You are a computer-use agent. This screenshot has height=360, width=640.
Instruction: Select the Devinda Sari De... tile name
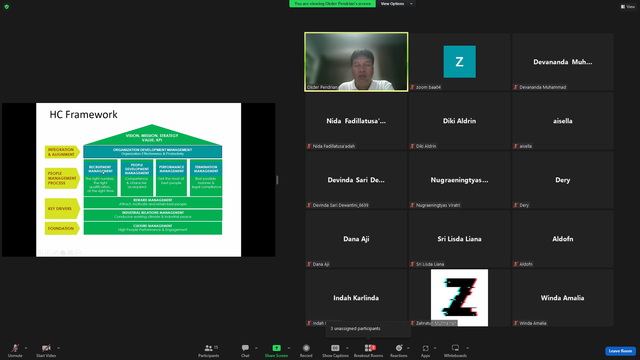356,180
